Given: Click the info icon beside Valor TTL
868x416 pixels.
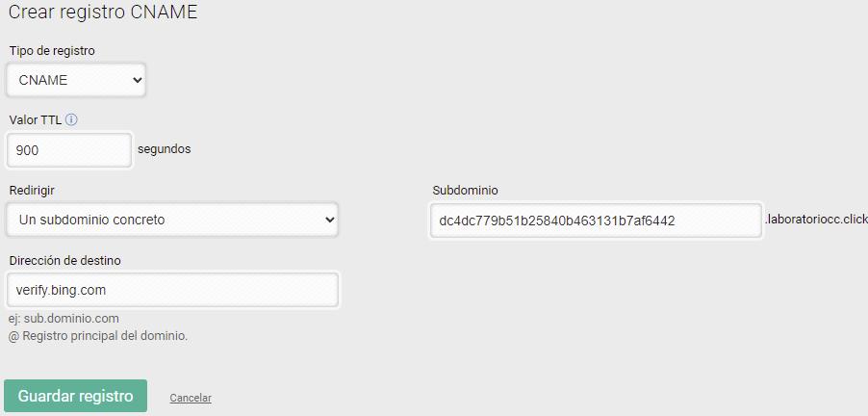Looking at the screenshot, I should pyautogui.click(x=71, y=119).
